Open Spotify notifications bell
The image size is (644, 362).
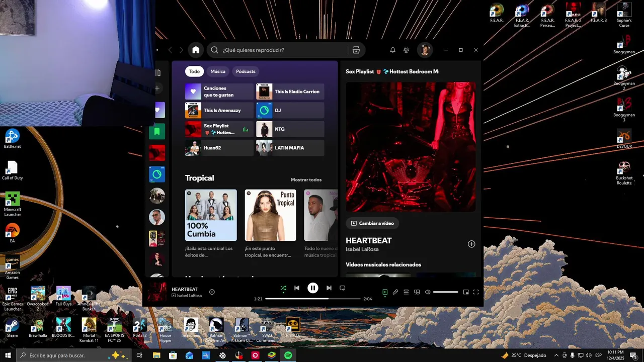pyautogui.click(x=393, y=50)
